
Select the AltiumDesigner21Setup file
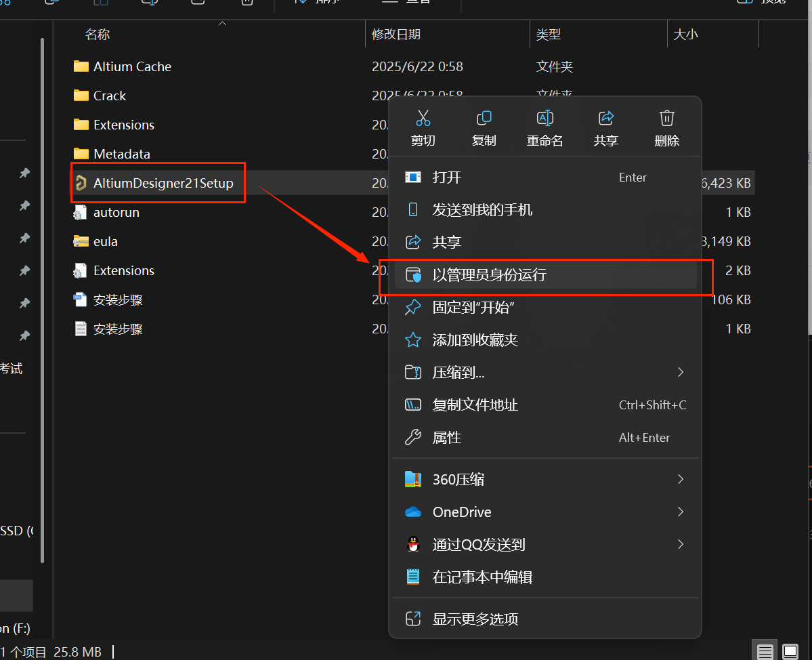[x=163, y=183]
